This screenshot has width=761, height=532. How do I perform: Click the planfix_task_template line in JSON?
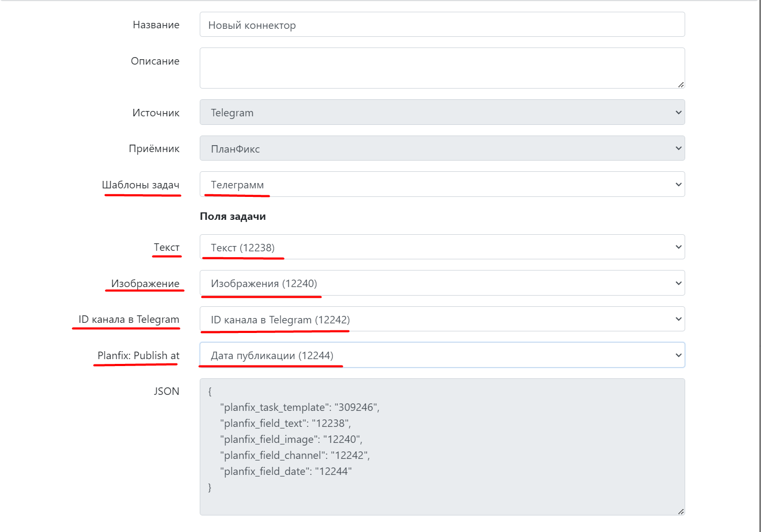point(300,408)
